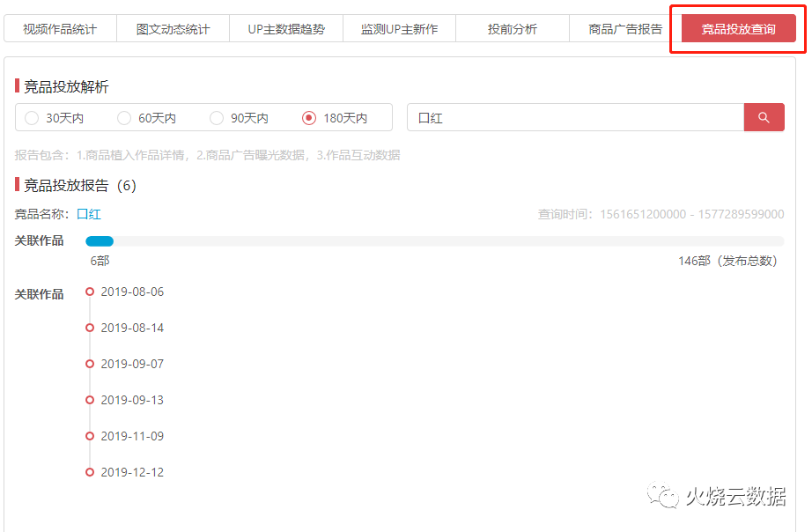Click the 146部（发布总数）text

point(728,261)
